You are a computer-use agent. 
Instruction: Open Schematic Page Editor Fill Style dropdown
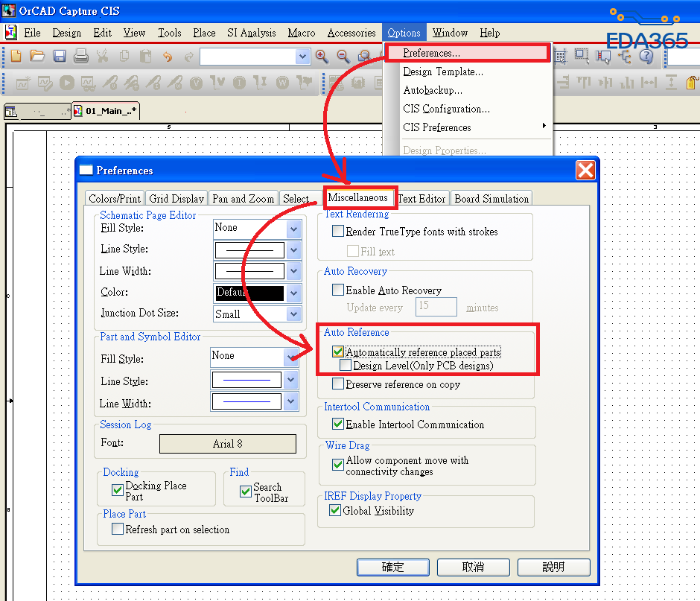(x=293, y=229)
